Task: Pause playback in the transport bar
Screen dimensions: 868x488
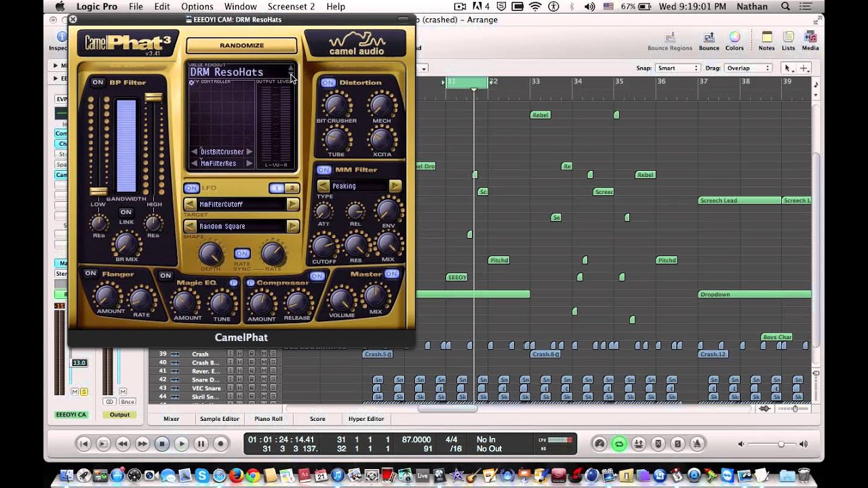Action: tap(201, 444)
